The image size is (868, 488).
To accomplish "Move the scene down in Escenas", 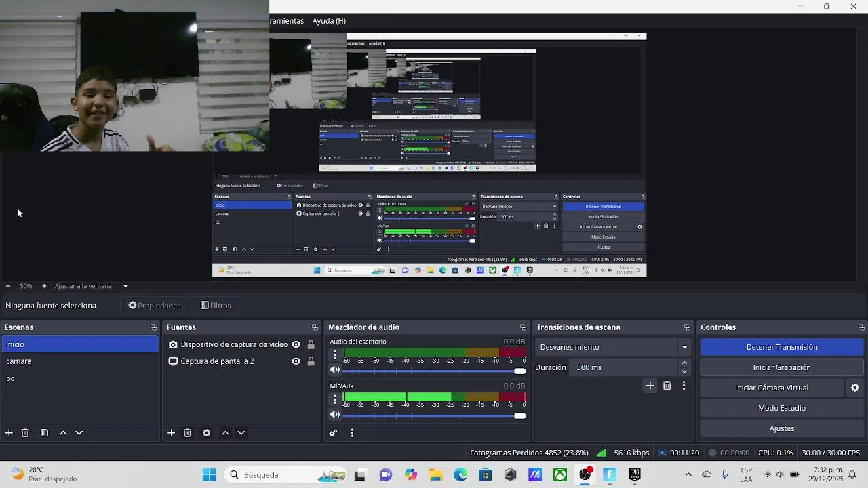I will pos(79,433).
